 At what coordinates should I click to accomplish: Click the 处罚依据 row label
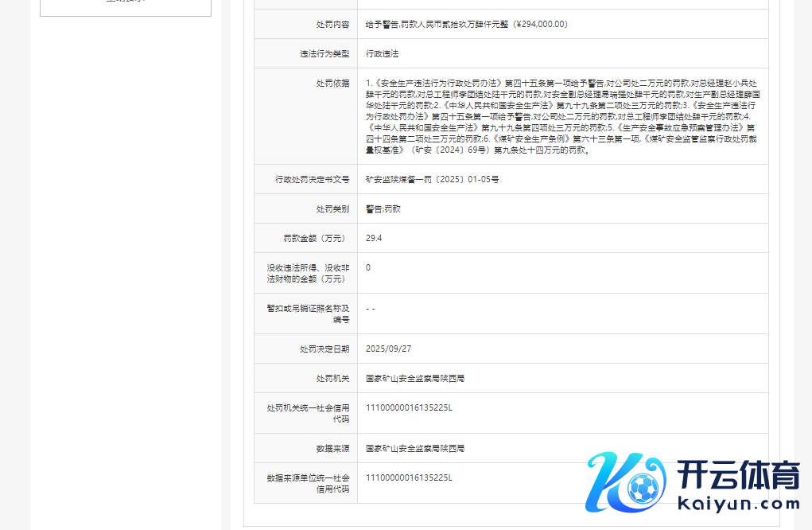pyautogui.click(x=333, y=83)
